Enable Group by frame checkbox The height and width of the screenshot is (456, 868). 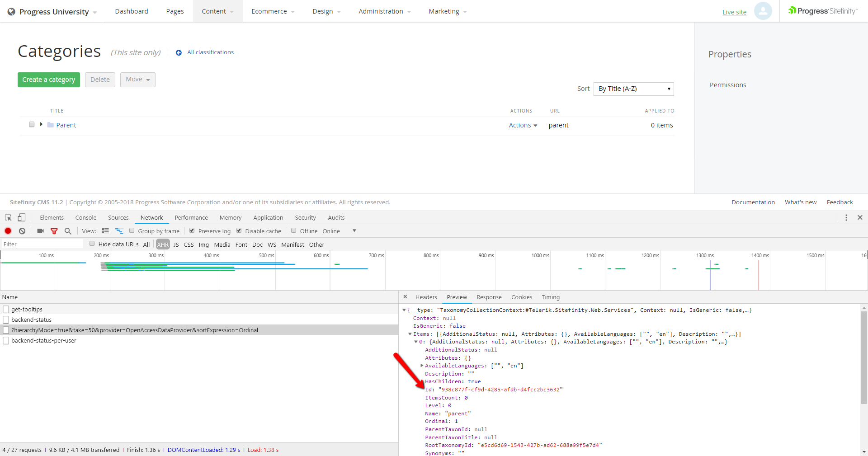132,230
